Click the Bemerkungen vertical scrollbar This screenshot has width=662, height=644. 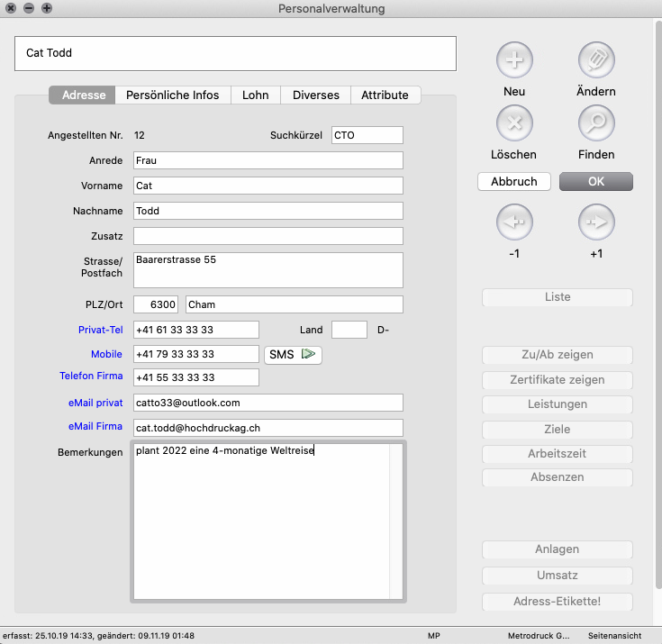[x=395, y=522]
